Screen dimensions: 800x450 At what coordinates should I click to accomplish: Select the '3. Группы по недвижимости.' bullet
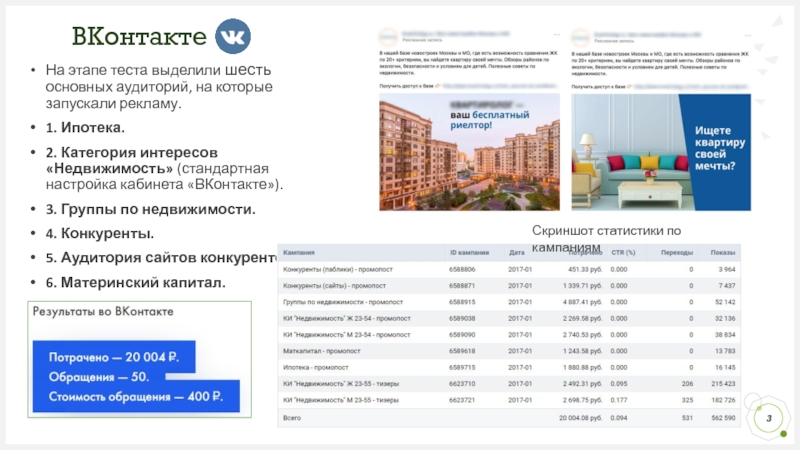pyautogui.click(x=151, y=209)
